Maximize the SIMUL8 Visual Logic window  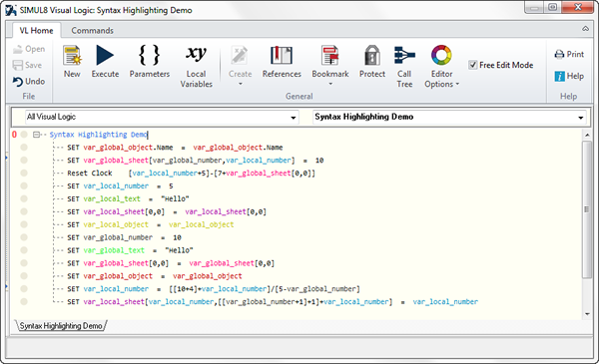(552, 7)
